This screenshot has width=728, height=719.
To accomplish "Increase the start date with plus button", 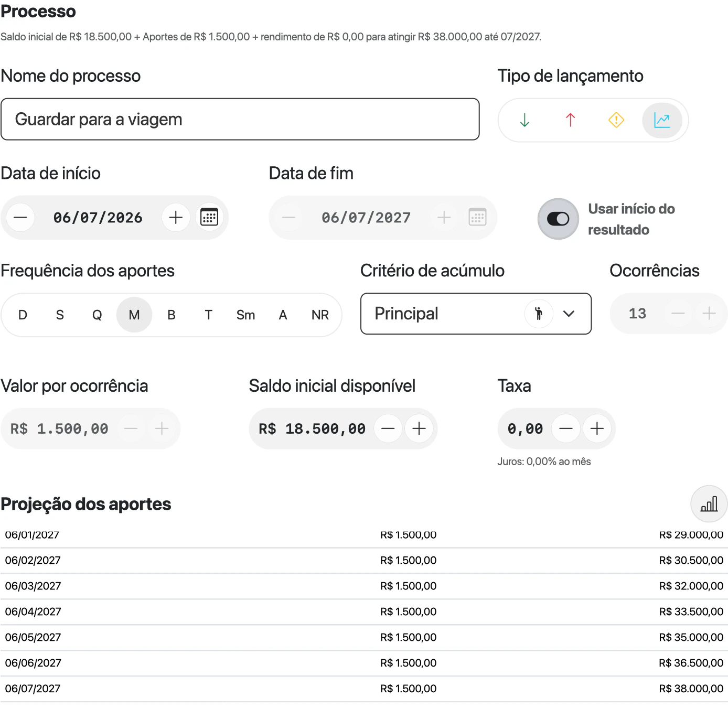I will point(176,217).
